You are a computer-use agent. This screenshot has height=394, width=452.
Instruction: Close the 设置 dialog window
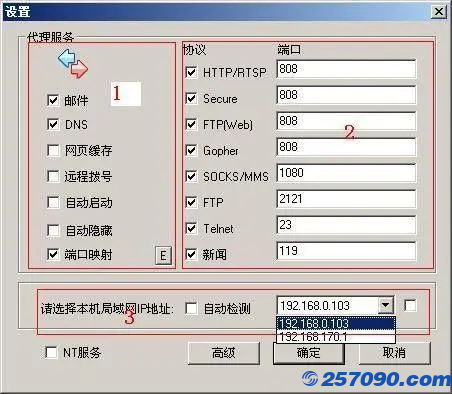[439, 12]
